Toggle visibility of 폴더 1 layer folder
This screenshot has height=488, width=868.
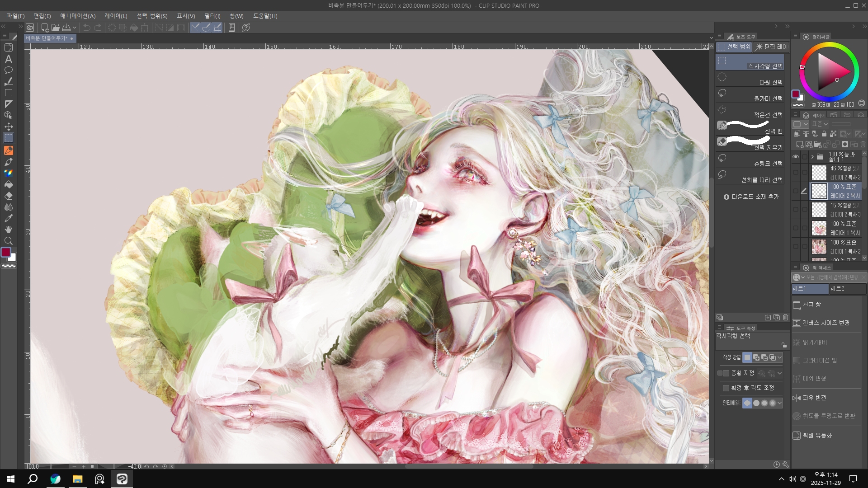[x=796, y=157]
